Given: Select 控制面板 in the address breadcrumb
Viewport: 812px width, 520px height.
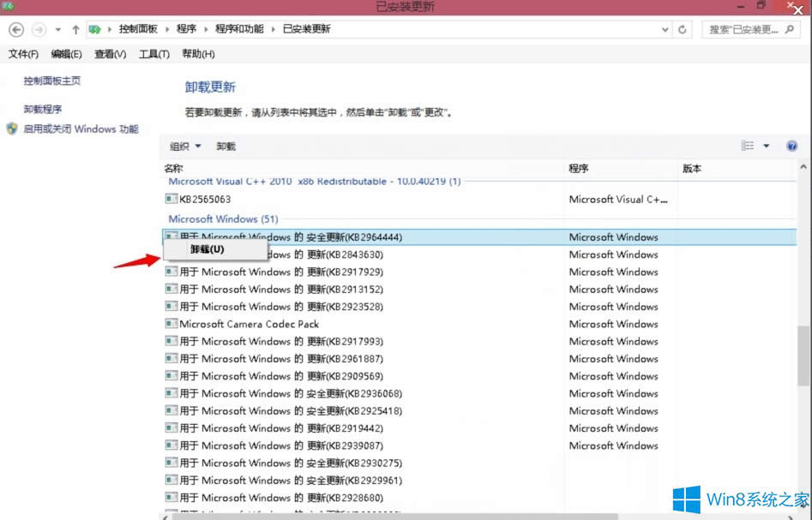Looking at the screenshot, I should (138, 29).
